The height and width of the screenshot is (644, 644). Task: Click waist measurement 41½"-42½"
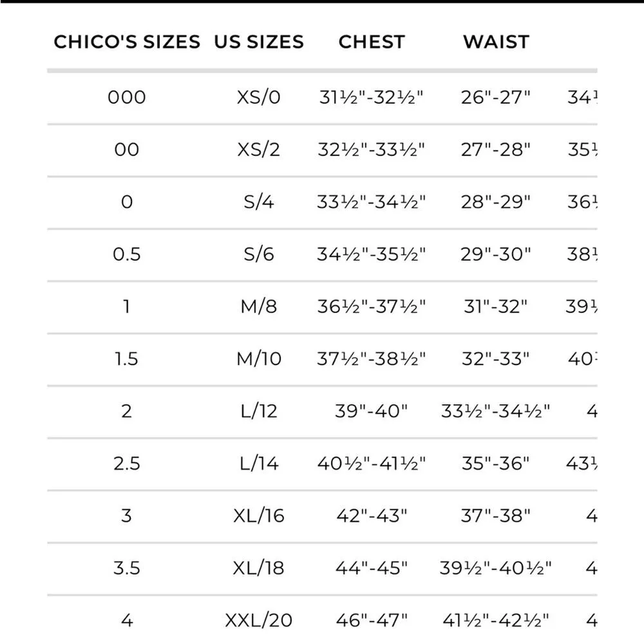(x=496, y=620)
